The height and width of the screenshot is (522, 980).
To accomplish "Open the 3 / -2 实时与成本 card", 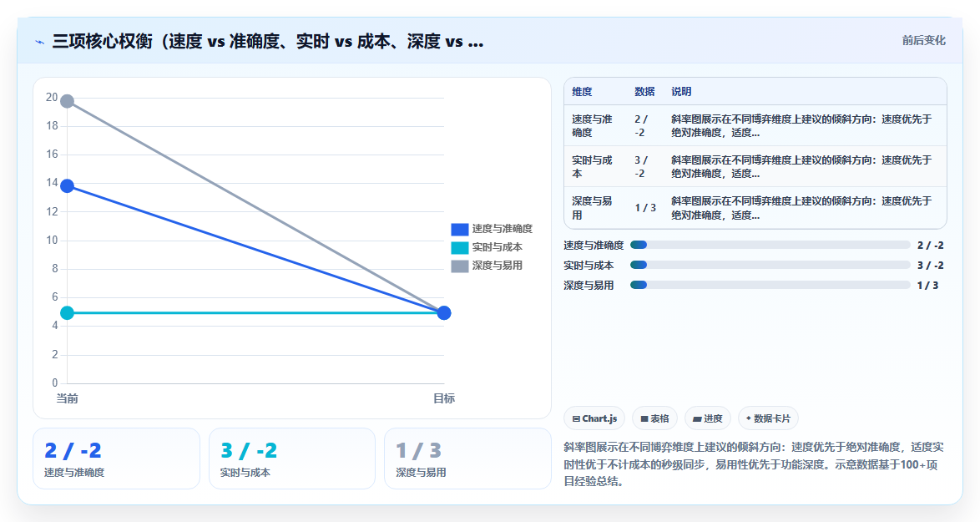I will [292, 459].
